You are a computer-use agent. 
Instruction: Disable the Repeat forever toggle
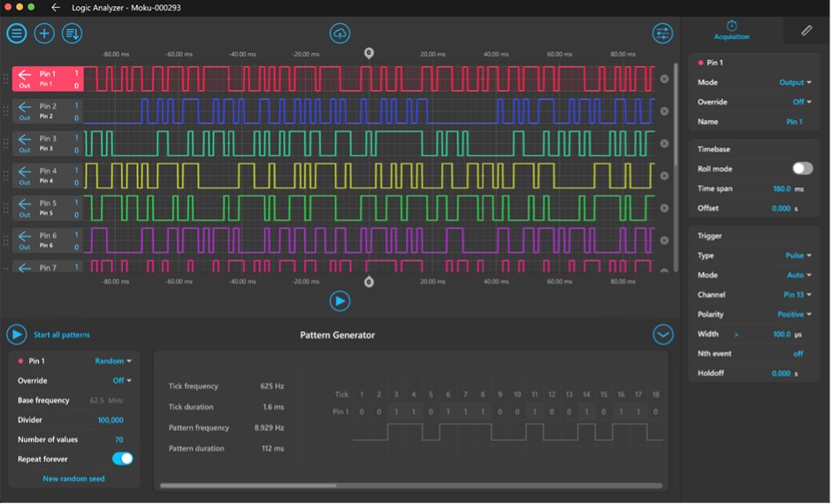click(122, 459)
